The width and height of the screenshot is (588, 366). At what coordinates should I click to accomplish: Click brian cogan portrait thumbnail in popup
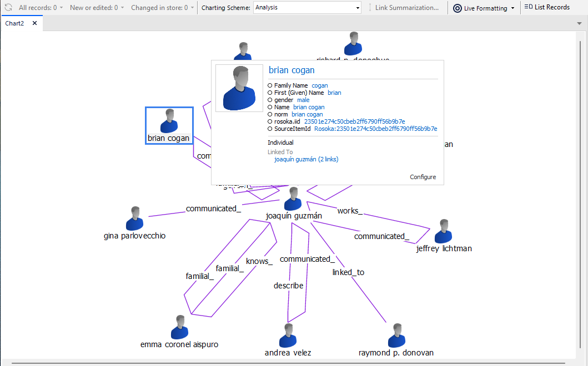click(239, 88)
